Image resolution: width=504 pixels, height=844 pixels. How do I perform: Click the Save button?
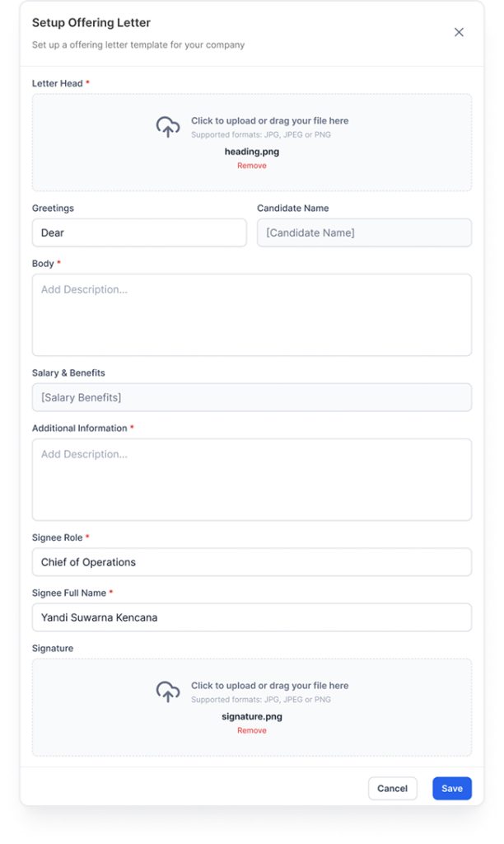(x=452, y=788)
